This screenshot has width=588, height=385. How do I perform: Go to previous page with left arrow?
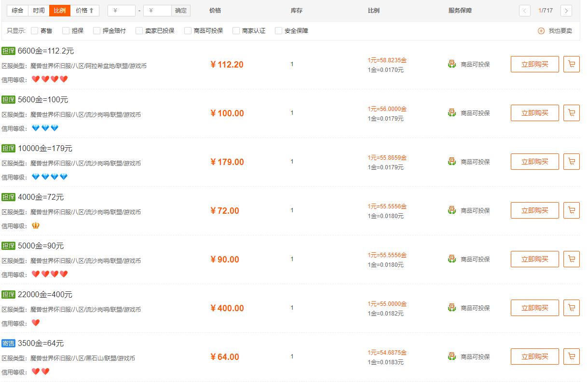point(525,11)
